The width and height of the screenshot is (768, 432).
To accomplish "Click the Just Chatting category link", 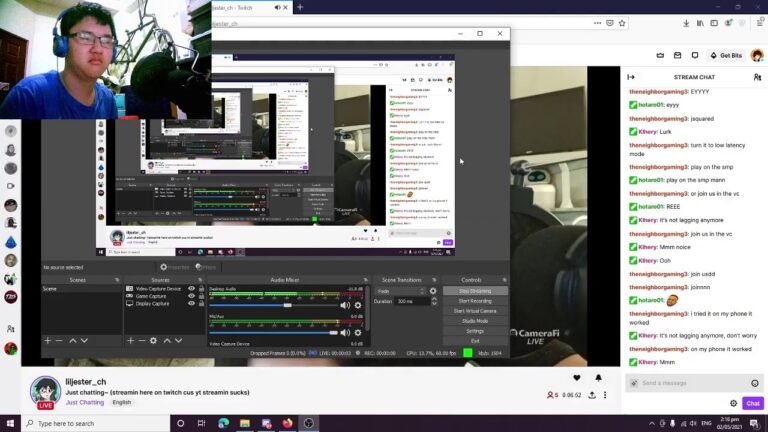I will point(85,402).
